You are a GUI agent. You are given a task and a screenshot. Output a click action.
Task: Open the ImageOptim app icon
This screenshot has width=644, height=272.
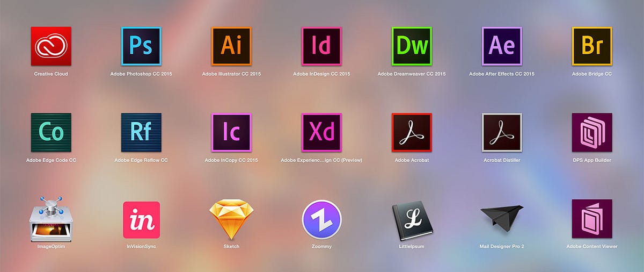click(51, 219)
